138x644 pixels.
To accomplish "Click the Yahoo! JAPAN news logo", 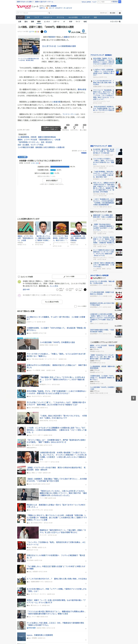I will (x=27, y=7).
